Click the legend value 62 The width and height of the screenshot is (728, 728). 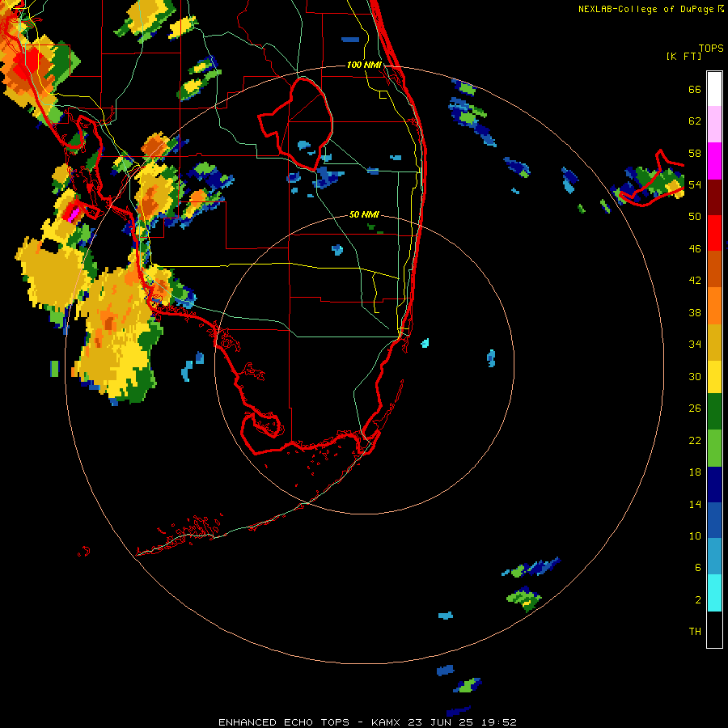click(x=695, y=121)
